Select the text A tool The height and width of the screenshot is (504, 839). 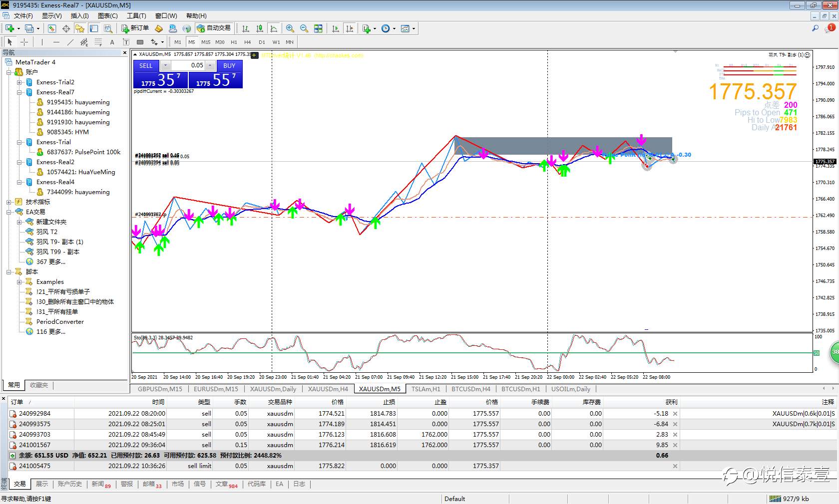point(112,42)
